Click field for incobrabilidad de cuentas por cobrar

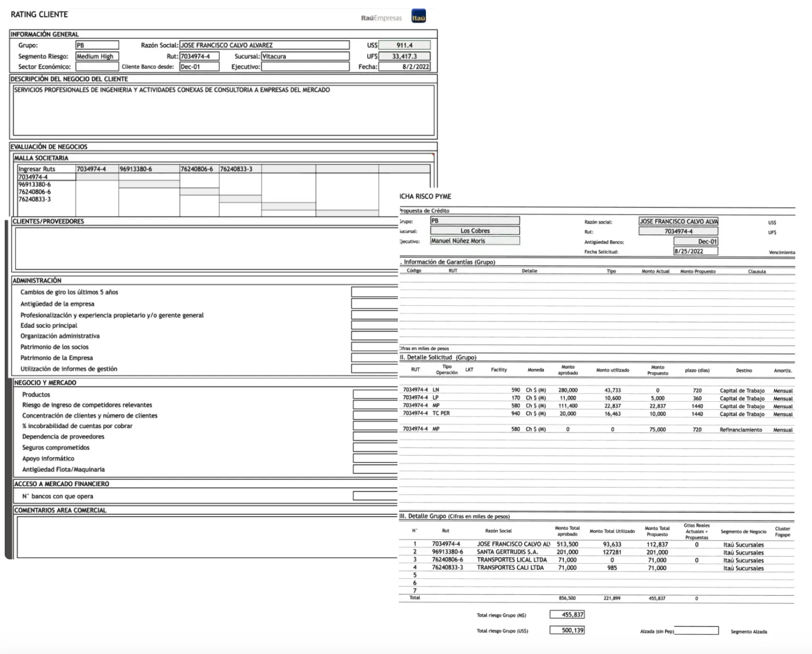point(376,426)
